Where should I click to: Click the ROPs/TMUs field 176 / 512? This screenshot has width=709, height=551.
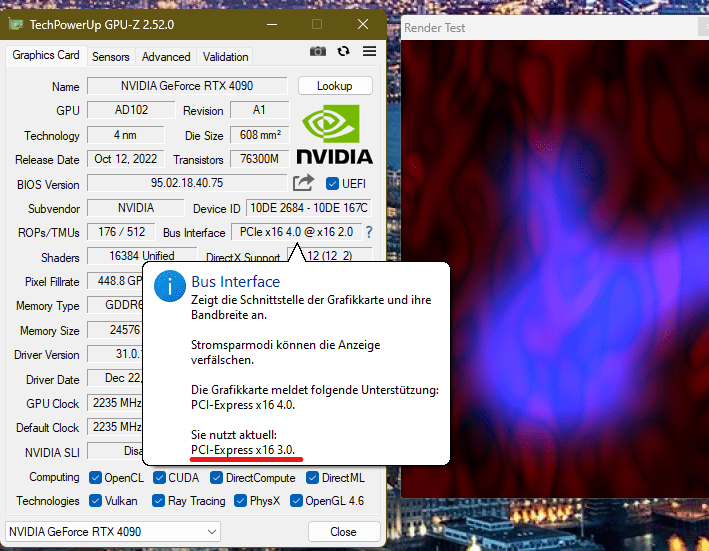(x=121, y=232)
